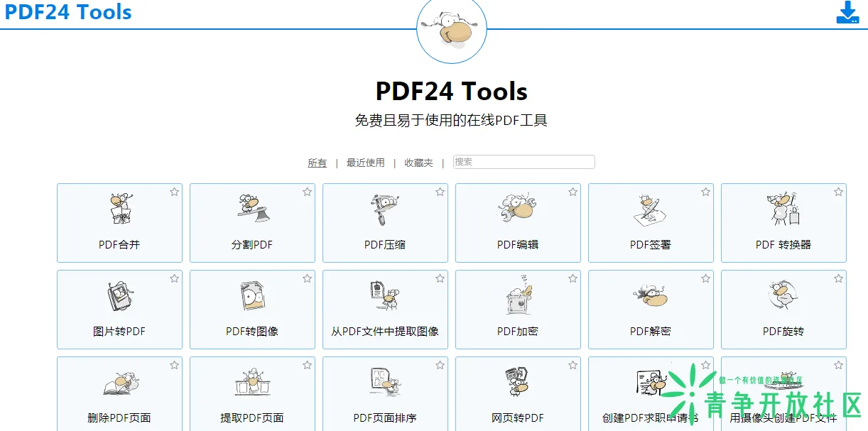This screenshot has height=431, width=868.
Task: Open the 图片转PDF icon
Action: (x=119, y=296)
